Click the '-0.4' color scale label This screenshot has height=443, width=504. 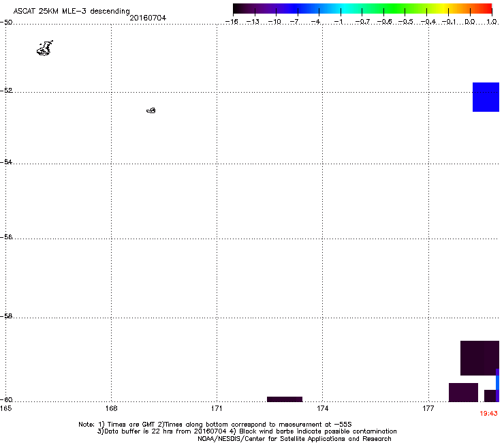(x=428, y=22)
